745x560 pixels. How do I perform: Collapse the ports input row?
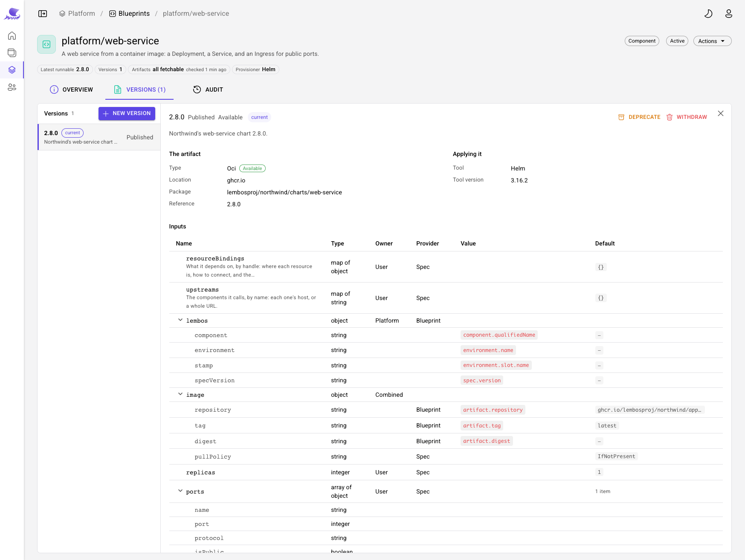(180, 491)
